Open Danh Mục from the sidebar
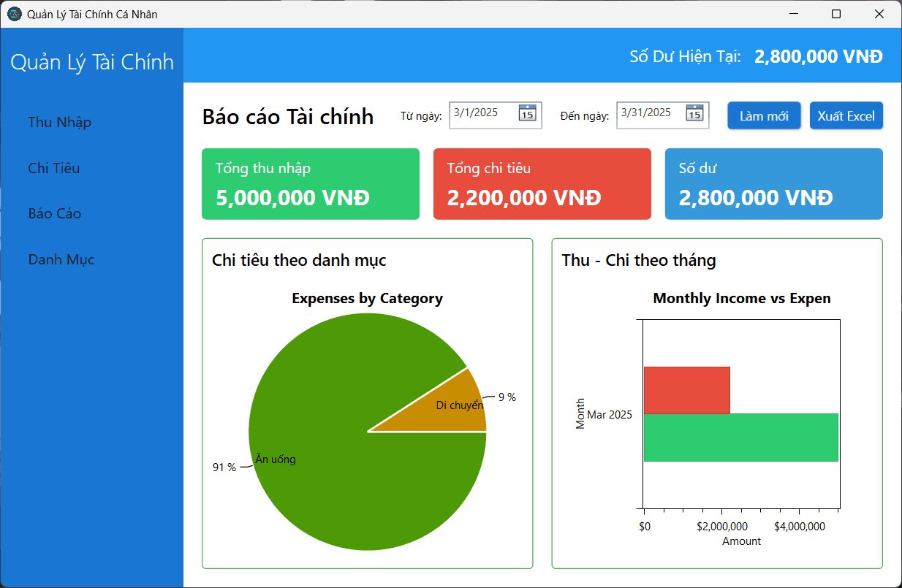 61,259
